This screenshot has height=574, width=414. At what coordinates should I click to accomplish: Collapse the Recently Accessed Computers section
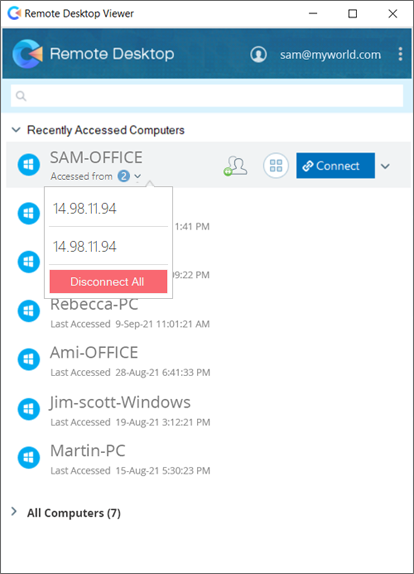click(x=16, y=130)
